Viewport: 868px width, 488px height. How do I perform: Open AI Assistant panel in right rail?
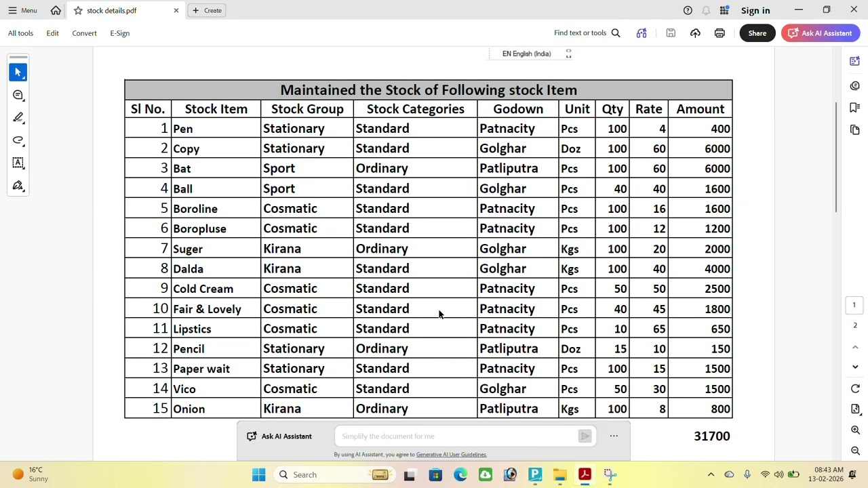(855, 62)
